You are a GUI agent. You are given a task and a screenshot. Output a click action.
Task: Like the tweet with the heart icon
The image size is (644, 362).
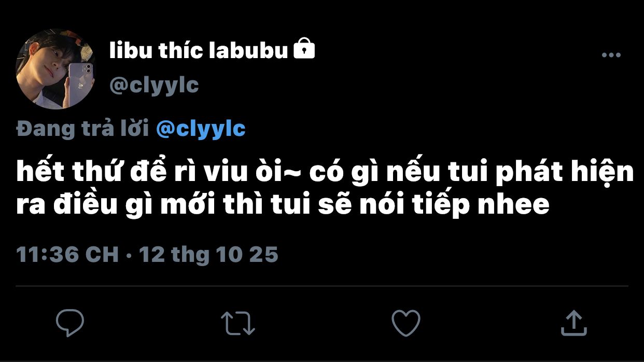[405, 323]
